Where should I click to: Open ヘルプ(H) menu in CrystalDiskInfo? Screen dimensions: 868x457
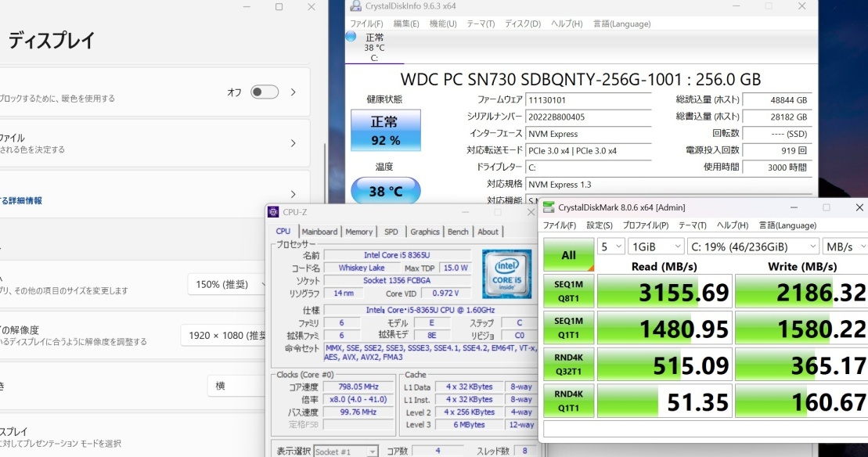[567, 23]
